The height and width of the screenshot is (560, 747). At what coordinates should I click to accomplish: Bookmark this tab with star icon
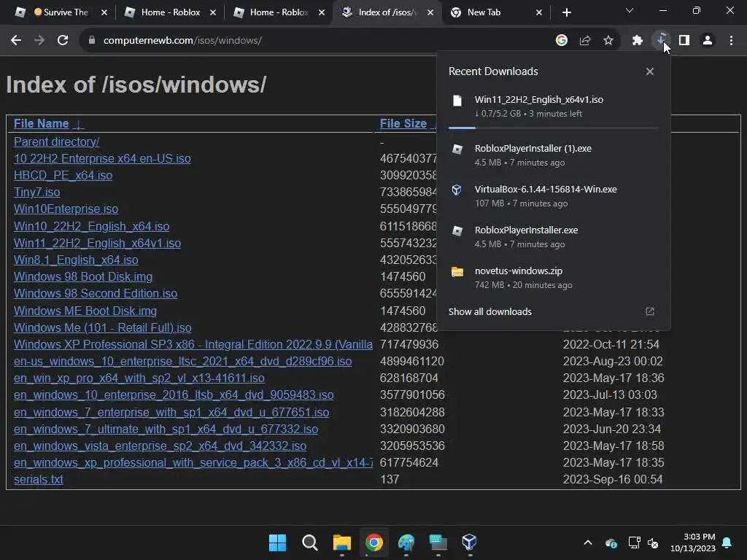tap(608, 41)
